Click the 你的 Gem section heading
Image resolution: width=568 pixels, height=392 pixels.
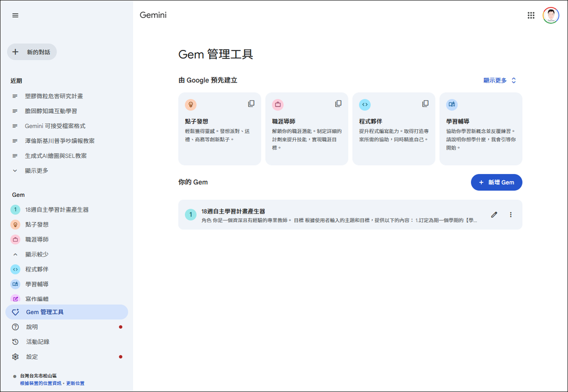point(192,182)
